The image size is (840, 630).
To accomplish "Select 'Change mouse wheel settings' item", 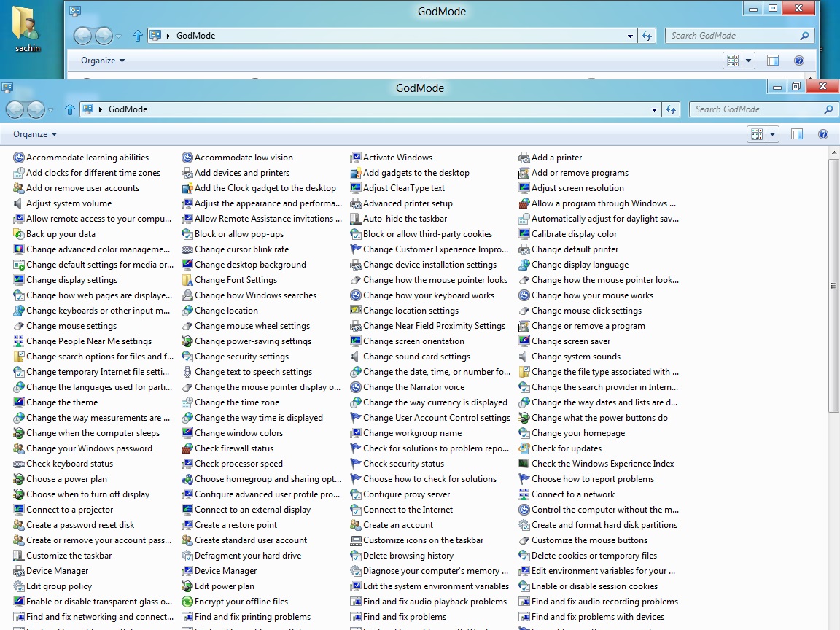I will 252,326.
